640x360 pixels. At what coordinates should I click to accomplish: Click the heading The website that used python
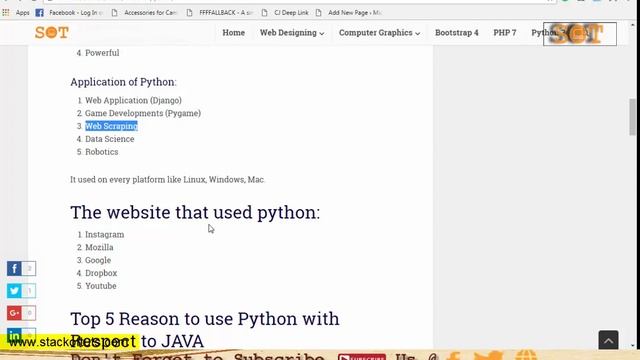(195, 212)
